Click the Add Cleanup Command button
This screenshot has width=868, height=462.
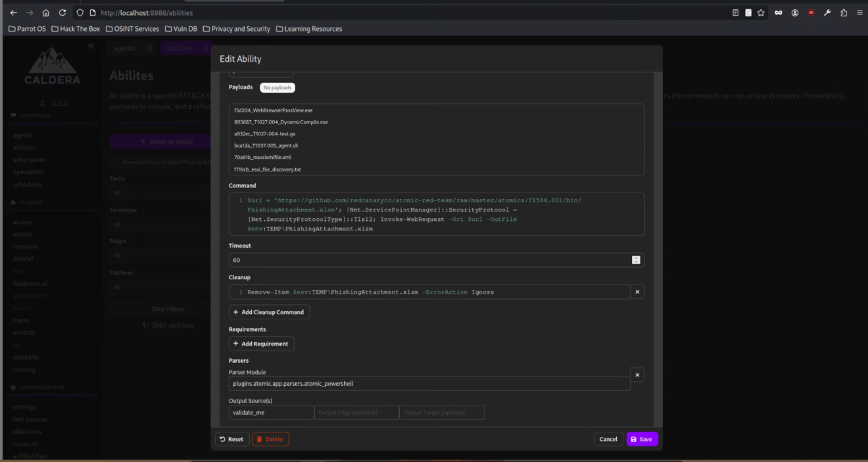pos(269,312)
